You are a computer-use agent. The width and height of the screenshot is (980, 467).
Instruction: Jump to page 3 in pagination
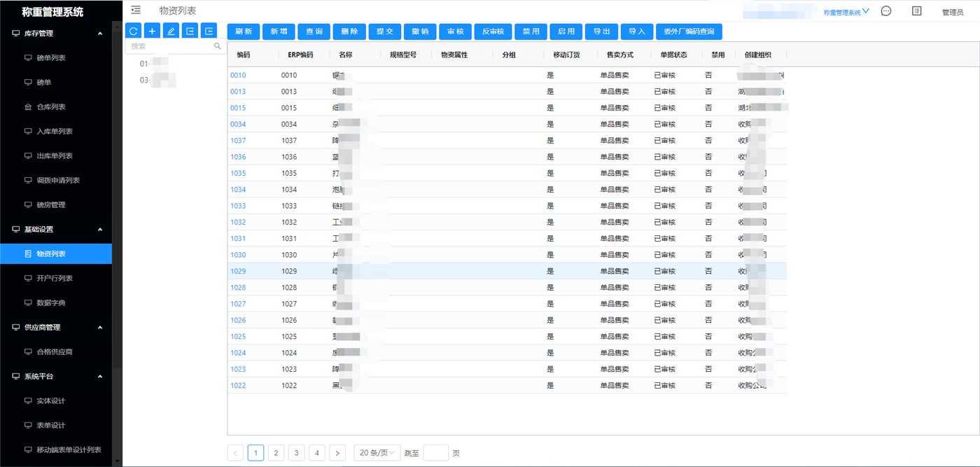[x=297, y=453]
